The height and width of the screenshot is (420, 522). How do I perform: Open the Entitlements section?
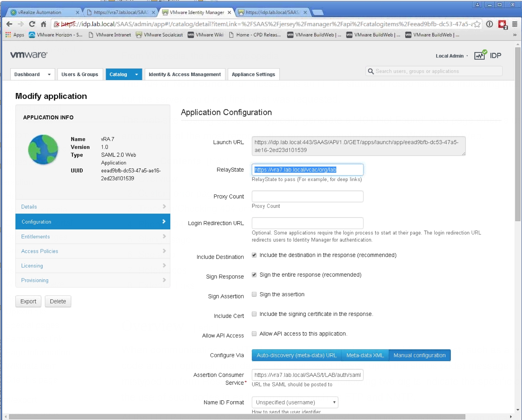coord(93,237)
